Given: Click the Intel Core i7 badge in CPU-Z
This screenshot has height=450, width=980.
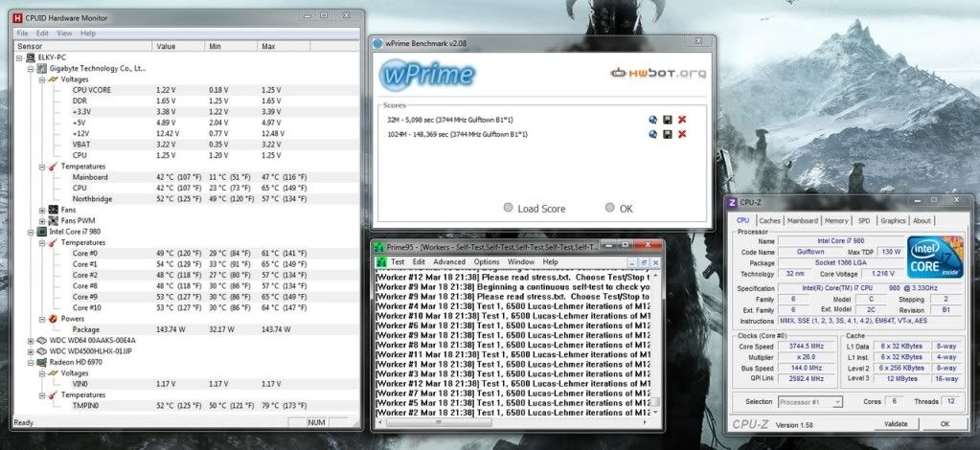Looking at the screenshot, I should (x=935, y=257).
